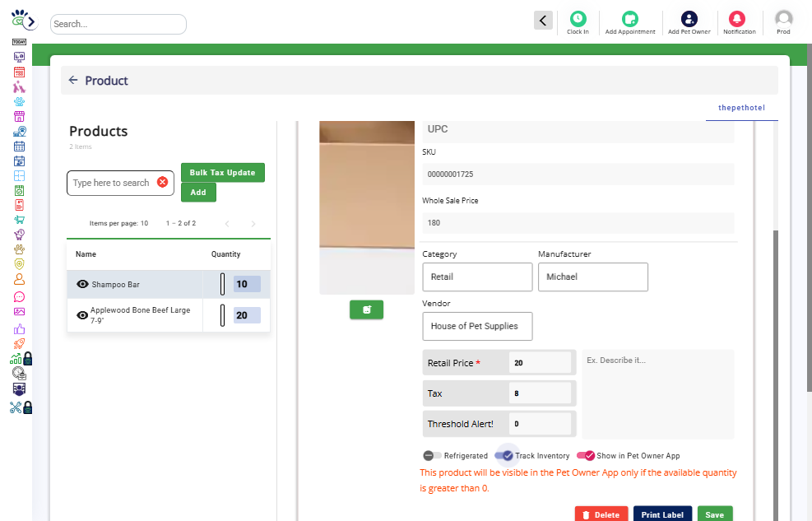Select the thepethotel tab
Viewport: 812px width, 521px height.
coord(741,108)
